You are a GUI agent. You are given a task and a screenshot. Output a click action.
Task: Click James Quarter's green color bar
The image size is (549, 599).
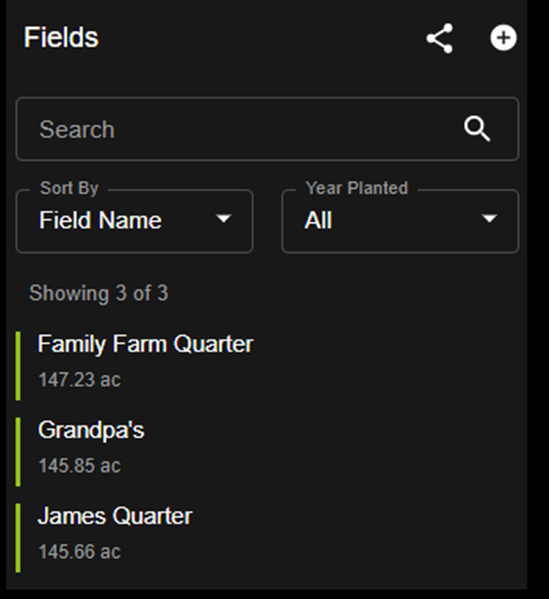(18, 538)
